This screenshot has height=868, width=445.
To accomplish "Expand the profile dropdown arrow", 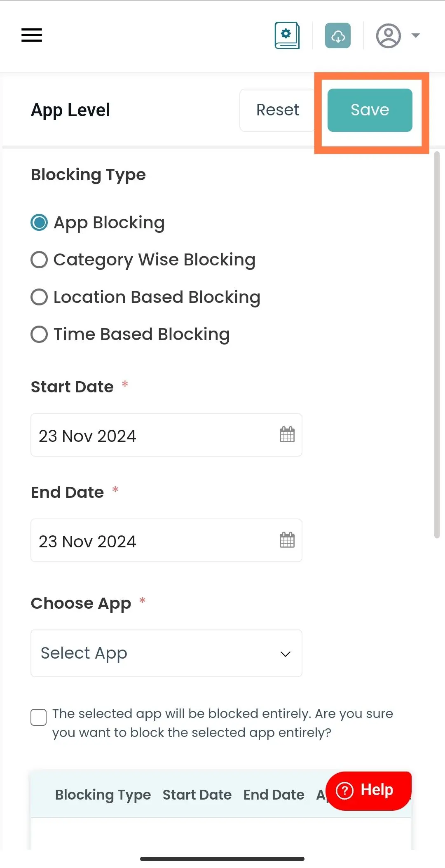I will pos(416,35).
